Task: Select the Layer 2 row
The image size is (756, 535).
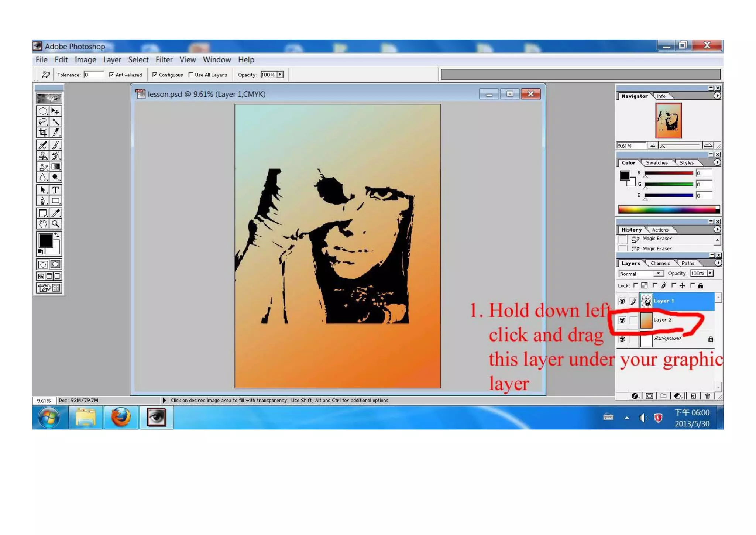Action: [666, 320]
